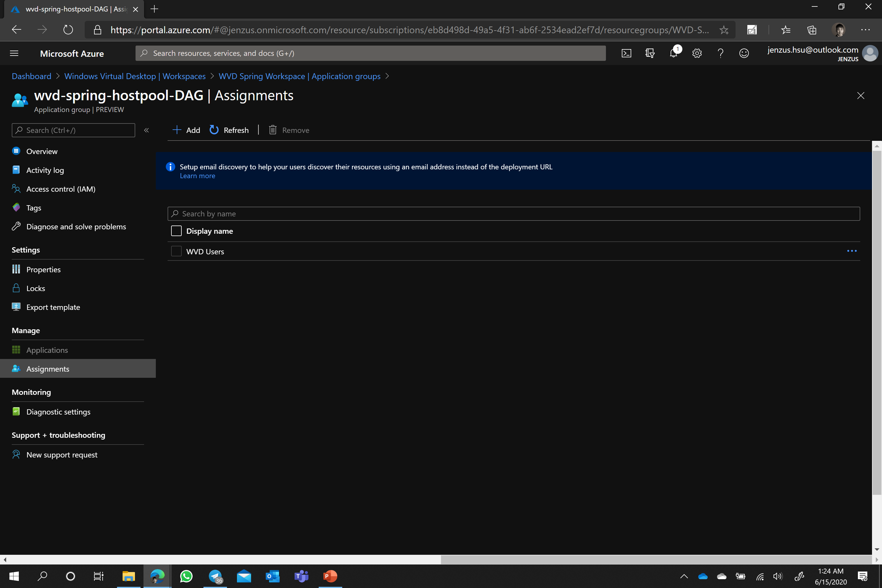Viewport: 882px width, 588px height.
Task: Open the jenzus.hsu account avatar menu
Action: click(x=870, y=53)
